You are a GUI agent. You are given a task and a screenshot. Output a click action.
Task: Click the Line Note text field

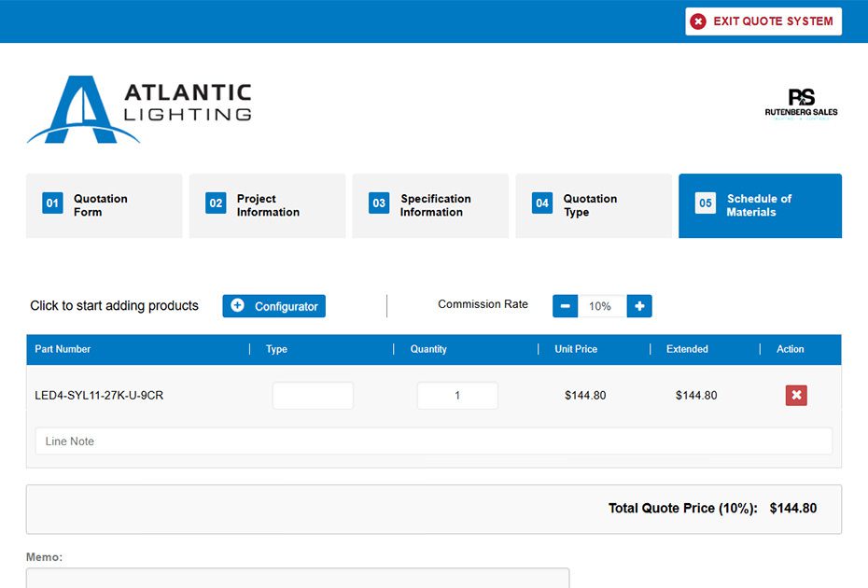(x=433, y=441)
